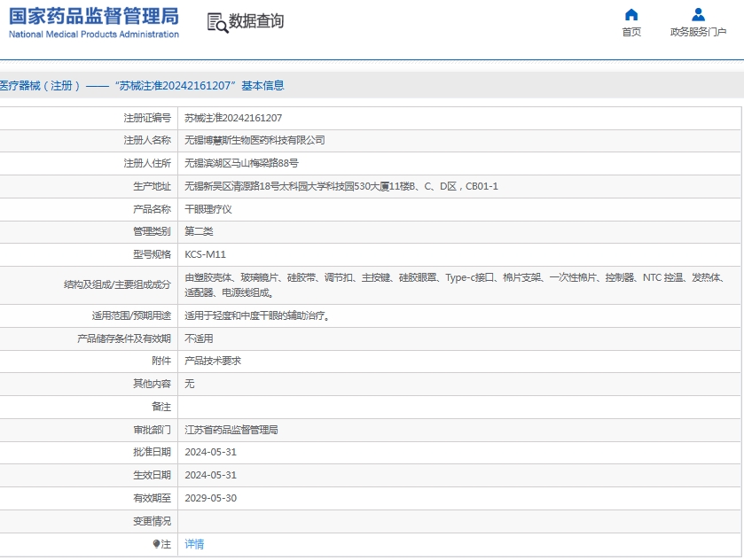744x560 pixels.
Task: Click the 结构及组成/主要组成成分 label
Action: point(117,284)
